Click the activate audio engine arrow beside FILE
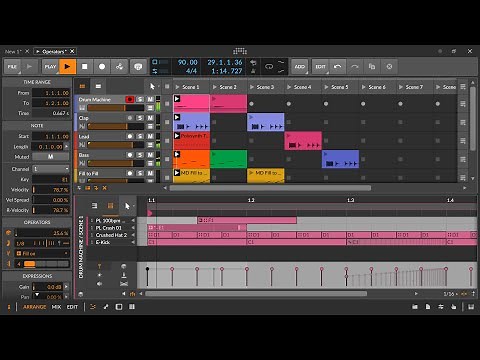The width and height of the screenshot is (480, 360). (x=29, y=66)
